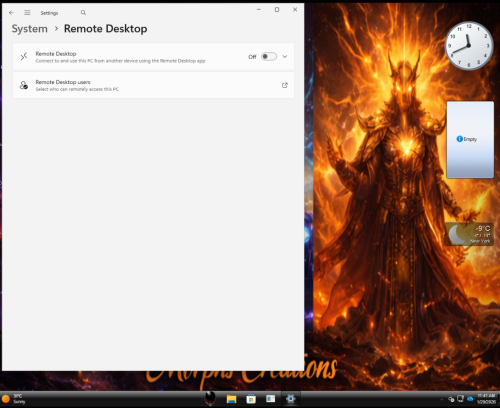Click the Remote Desktop connection icon

pyautogui.click(x=24, y=57)
